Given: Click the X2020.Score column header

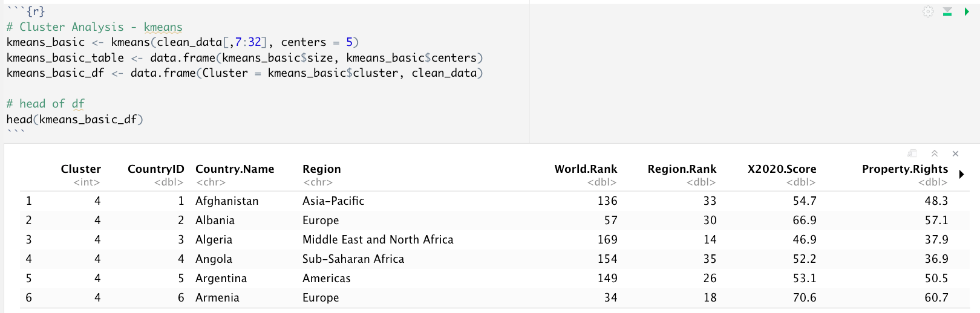Looking at the screenshot, I should [782, 169].
